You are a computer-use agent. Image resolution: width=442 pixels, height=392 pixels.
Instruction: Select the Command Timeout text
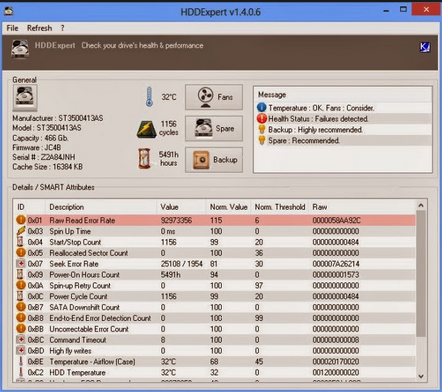pyautogui.click(x=78, y=340)
